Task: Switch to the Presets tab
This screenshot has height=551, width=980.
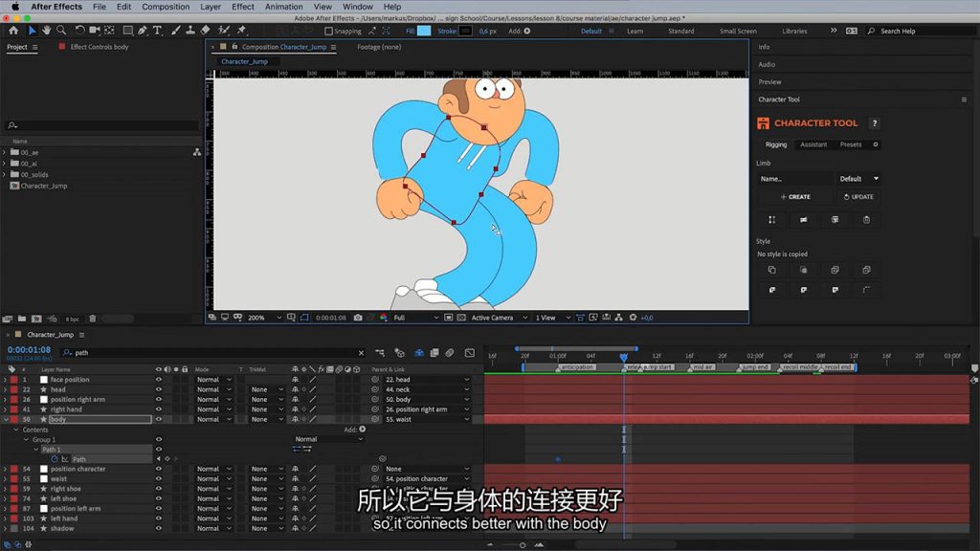Action: (x=851, y=144)
